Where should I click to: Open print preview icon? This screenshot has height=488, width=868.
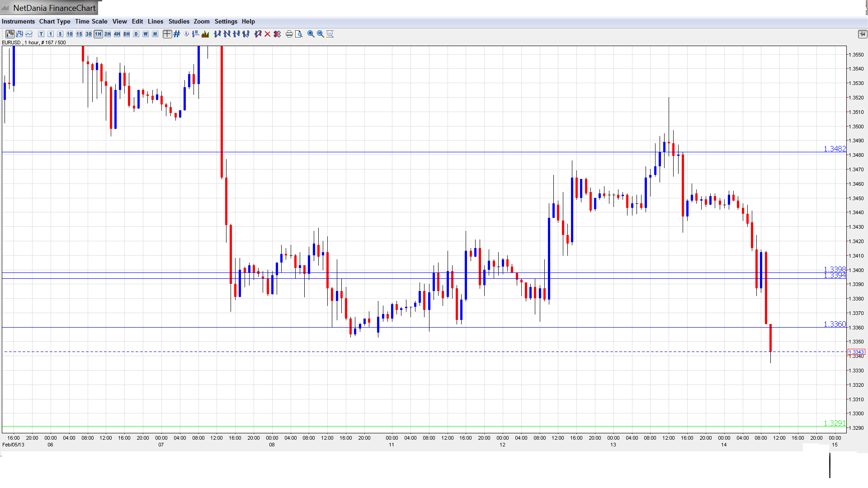pos(298,34)
